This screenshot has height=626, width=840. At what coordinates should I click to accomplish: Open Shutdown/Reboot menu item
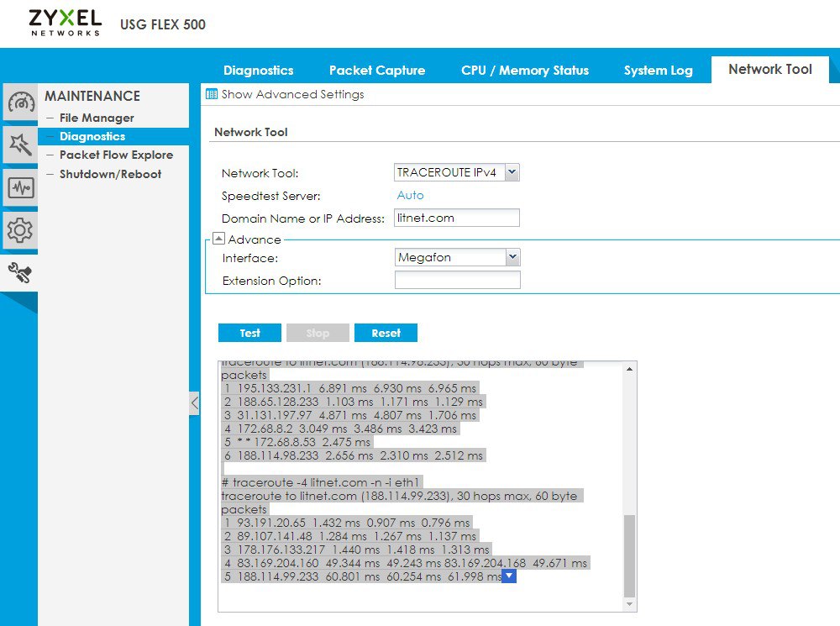110,174
